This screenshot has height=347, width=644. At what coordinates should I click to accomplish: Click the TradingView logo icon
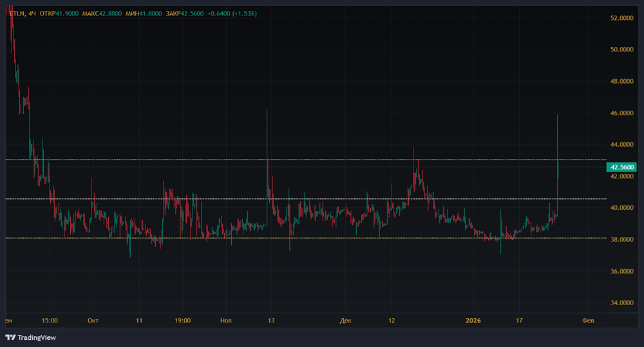(x=10, y=337)
